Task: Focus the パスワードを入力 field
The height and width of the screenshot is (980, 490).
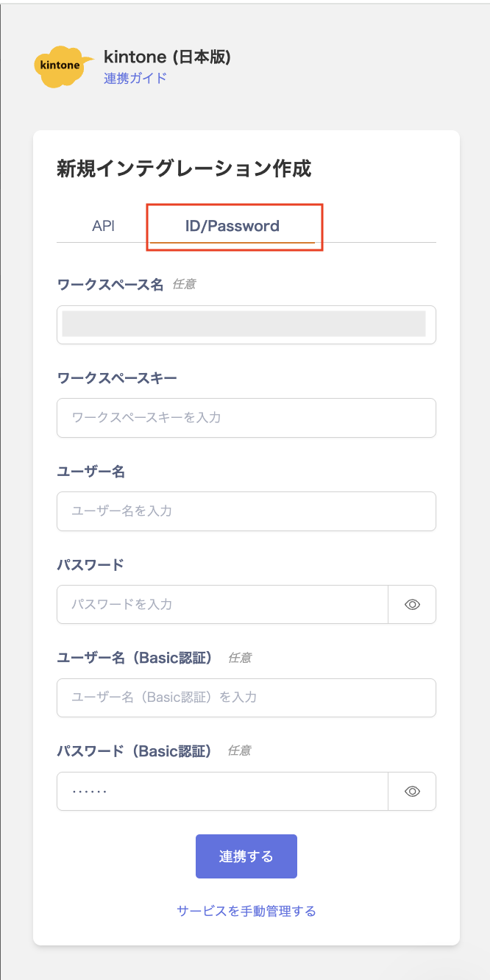Action: pyautogui.click(x=221, y=604)
